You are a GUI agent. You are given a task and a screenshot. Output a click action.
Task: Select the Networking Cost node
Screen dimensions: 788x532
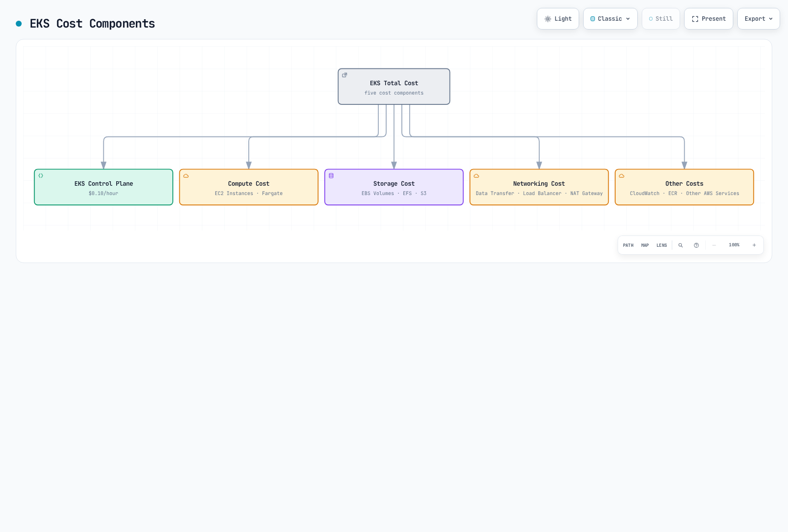pyautogui.click(x=539, y=187)
